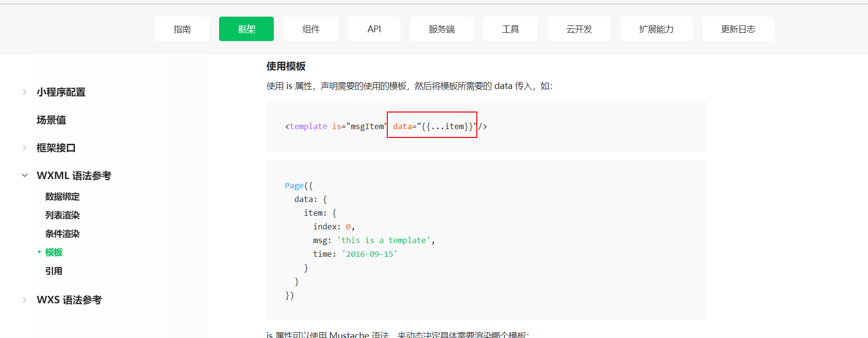This screenshot has width=868, height=338.
Task: Open the API tab
Action: pos(374,29)
